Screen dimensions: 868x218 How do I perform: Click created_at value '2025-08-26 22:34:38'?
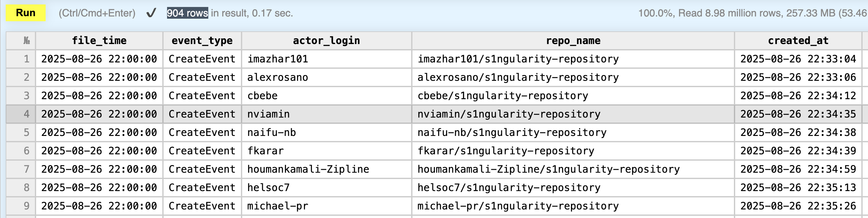(x=798, y=132)
